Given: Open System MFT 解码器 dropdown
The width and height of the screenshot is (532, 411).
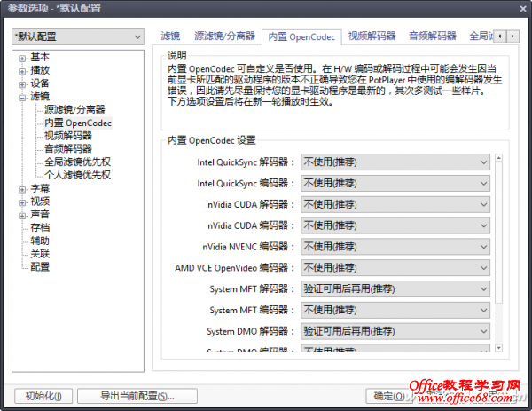Looking at the screenshot, I should (395, 289).
